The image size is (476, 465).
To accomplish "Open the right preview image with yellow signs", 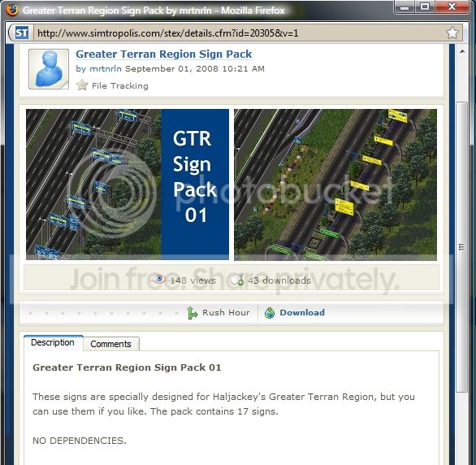I will 335,185.
